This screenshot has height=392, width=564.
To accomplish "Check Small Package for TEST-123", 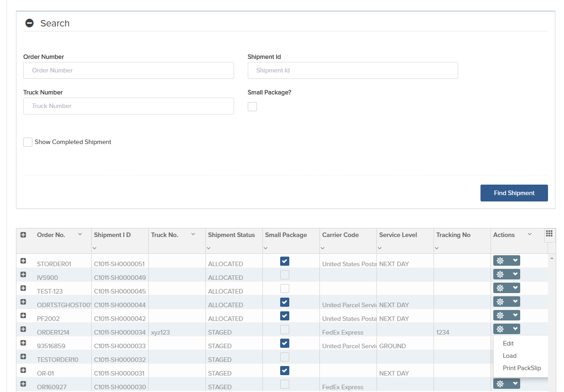I will [285, 289].
